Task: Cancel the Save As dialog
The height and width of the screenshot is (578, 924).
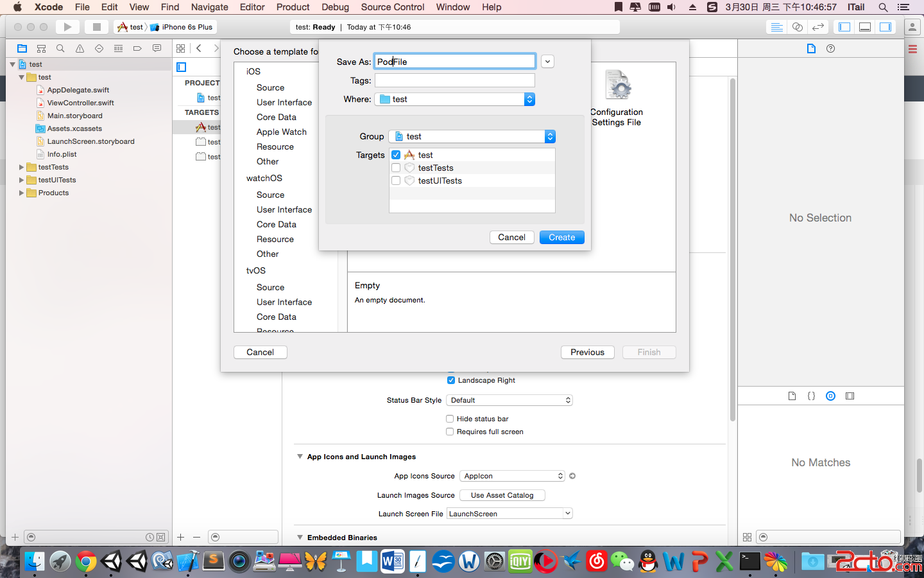Action: coord(511,237)
